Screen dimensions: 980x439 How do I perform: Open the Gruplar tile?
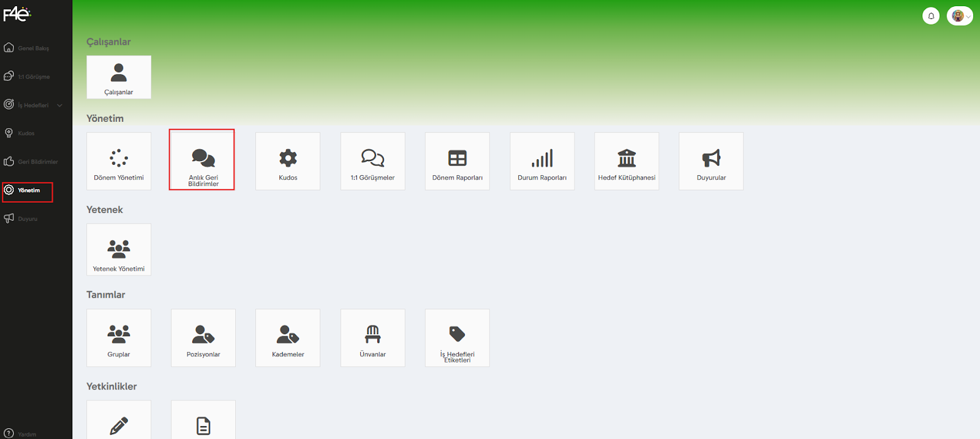[x=119, y=338]
